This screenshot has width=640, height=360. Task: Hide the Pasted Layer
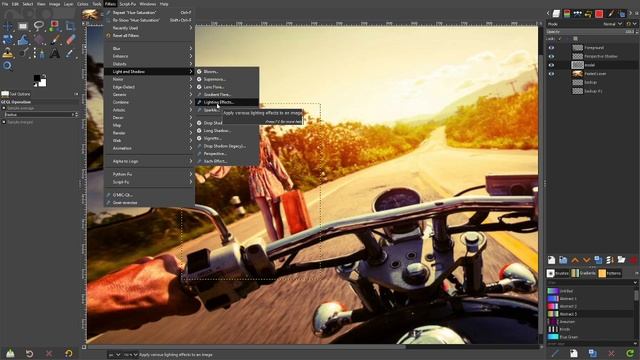coord(551,74)
